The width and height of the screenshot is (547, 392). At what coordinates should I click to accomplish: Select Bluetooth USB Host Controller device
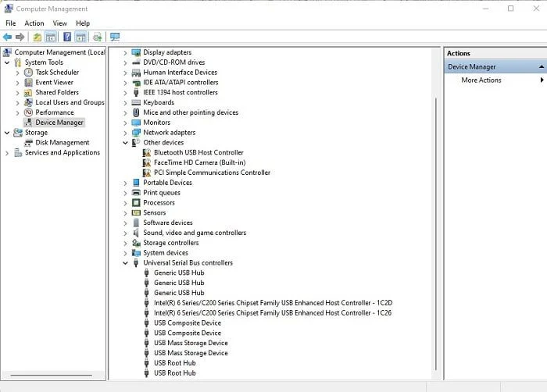(198, 153)
